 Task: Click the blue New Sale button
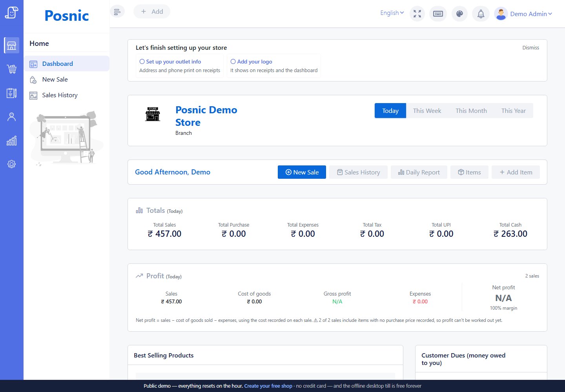[302, 172]
